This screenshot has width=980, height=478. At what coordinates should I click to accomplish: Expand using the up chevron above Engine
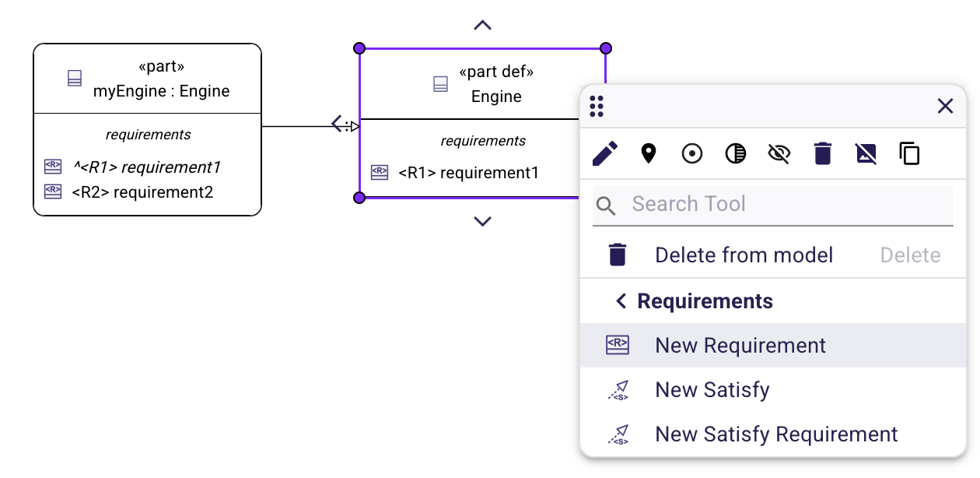click(x=482, y=25)
